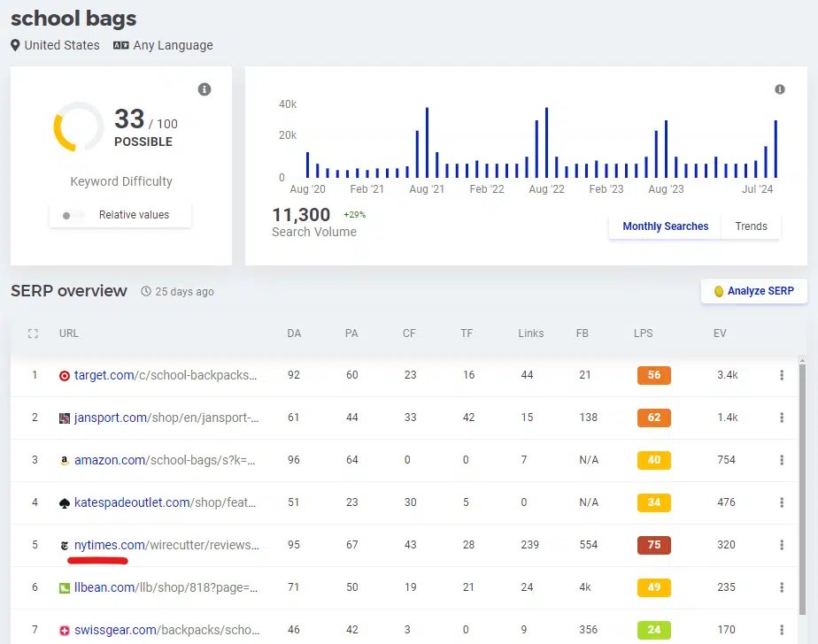Image resolution: width=818 pixels, height=644 pixels.
Task: Click the United States location text
Action: pyautogui.click(x=62, y=45)
